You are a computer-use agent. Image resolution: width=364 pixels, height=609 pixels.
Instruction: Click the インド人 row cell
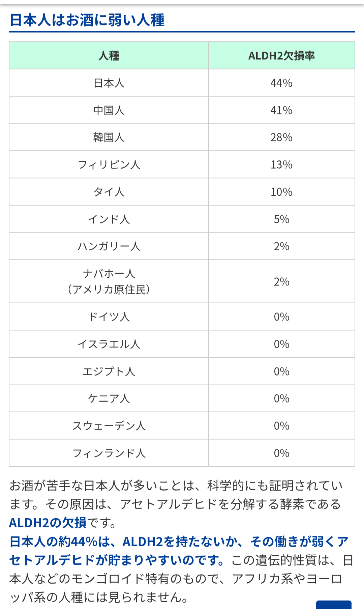click(109, 219)
